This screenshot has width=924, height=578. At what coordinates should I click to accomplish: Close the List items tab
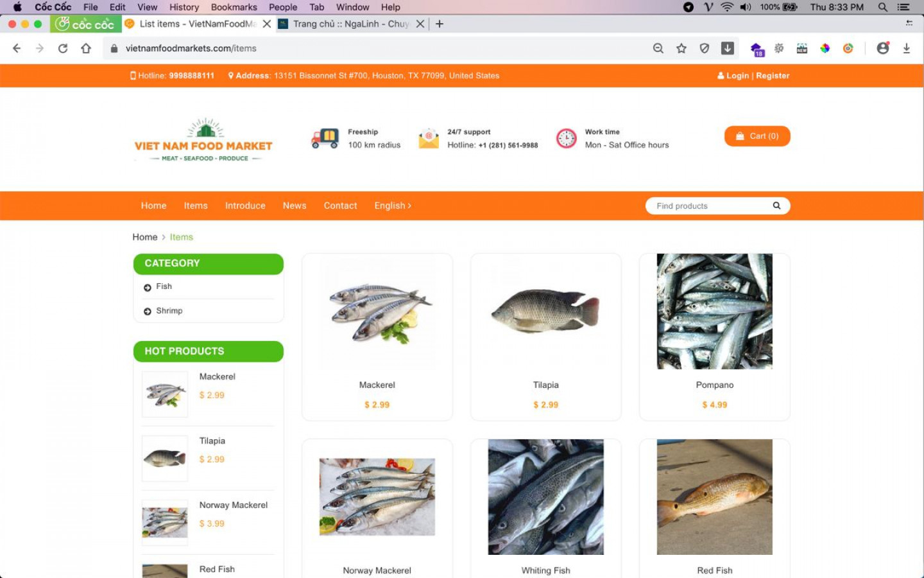coord(267,24)
